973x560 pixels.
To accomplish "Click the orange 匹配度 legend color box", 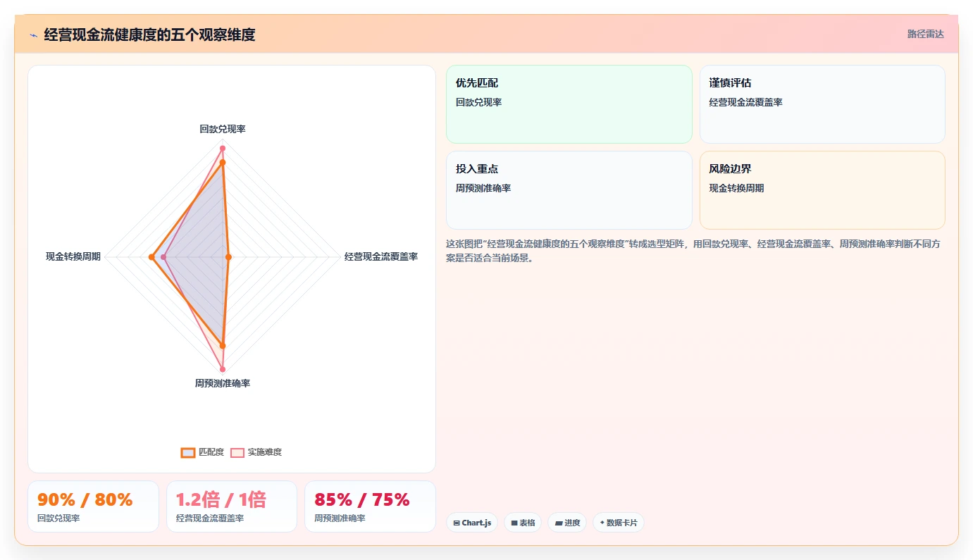I will (187, 452).
